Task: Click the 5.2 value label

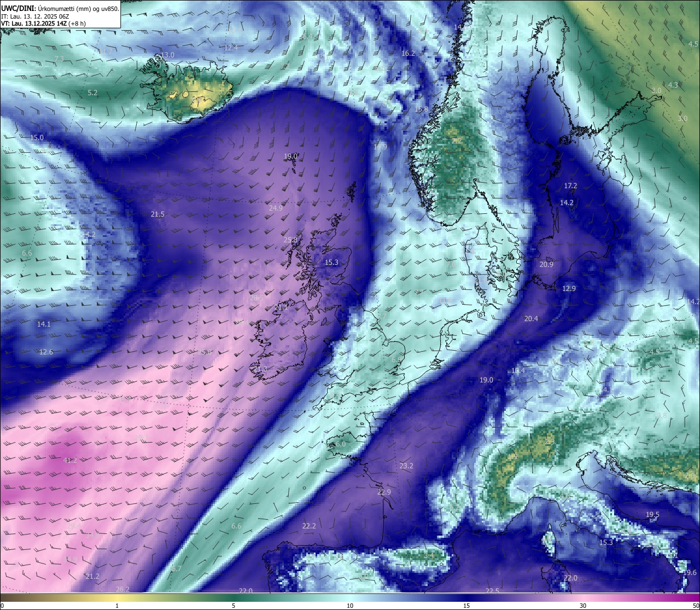Action: (x=93, y=93)
